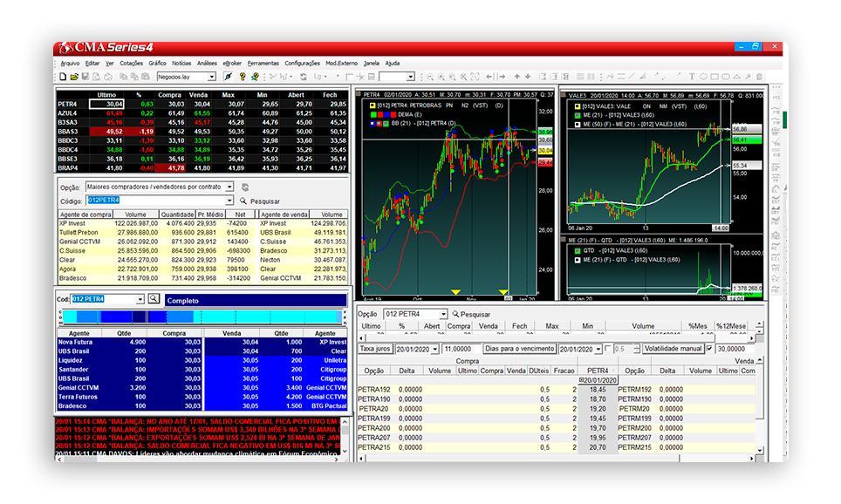Select the Ellipse drawing tool
This screenshot has width=841, height=504.
pos(703,77)
